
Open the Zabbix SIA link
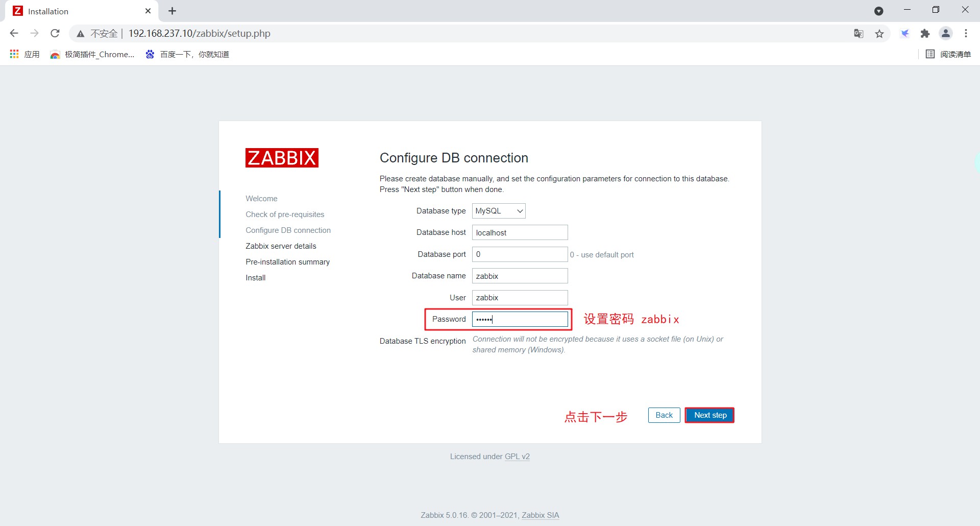click(540, 515)
